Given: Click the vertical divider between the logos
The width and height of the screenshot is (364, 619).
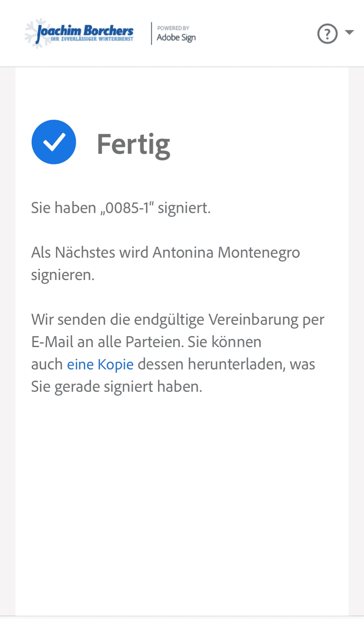Looking at the screenshot, I should pos(151,33).
